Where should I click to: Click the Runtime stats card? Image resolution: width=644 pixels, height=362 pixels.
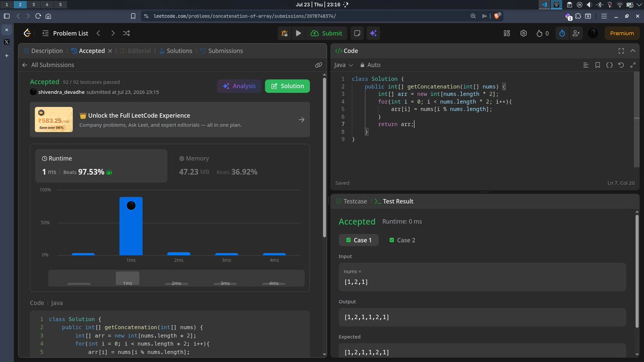click(x=101, y=166)
